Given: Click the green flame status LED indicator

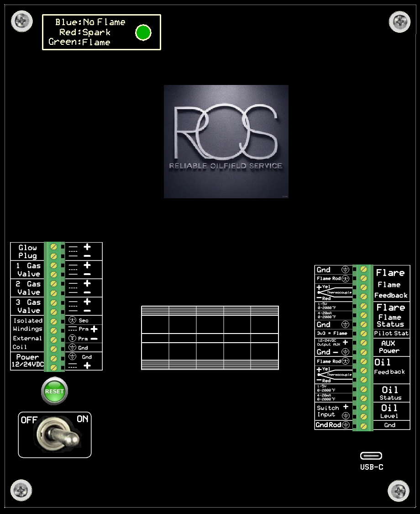Looking at the screenshot, I should (x=143, y=33).
